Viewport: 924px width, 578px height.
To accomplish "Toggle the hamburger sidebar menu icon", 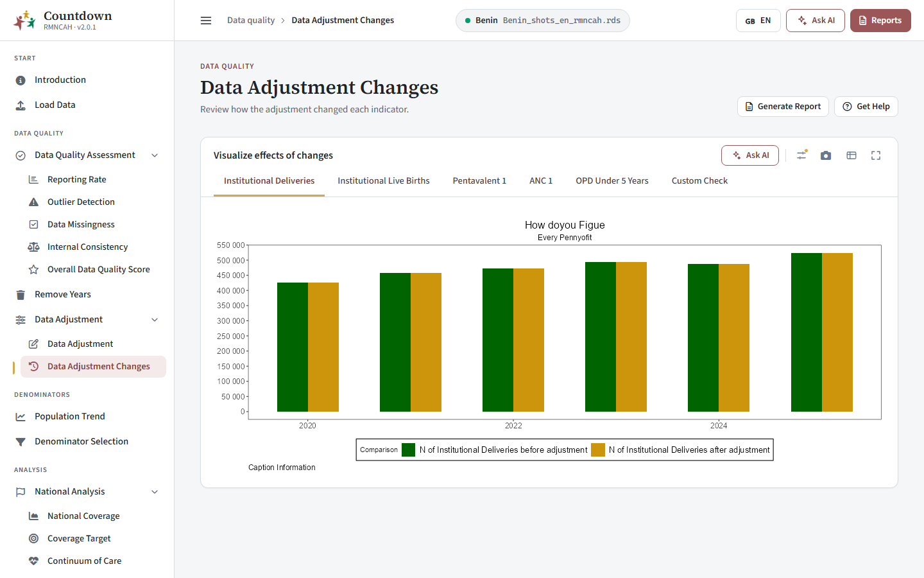I will point(206,21).
